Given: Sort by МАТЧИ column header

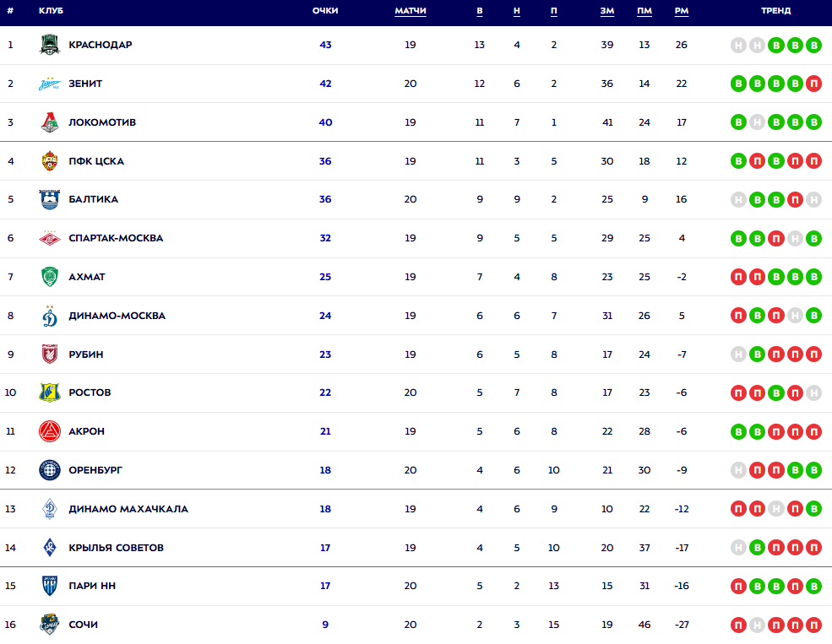Looking at the screenshot, I should click(411, 11).
